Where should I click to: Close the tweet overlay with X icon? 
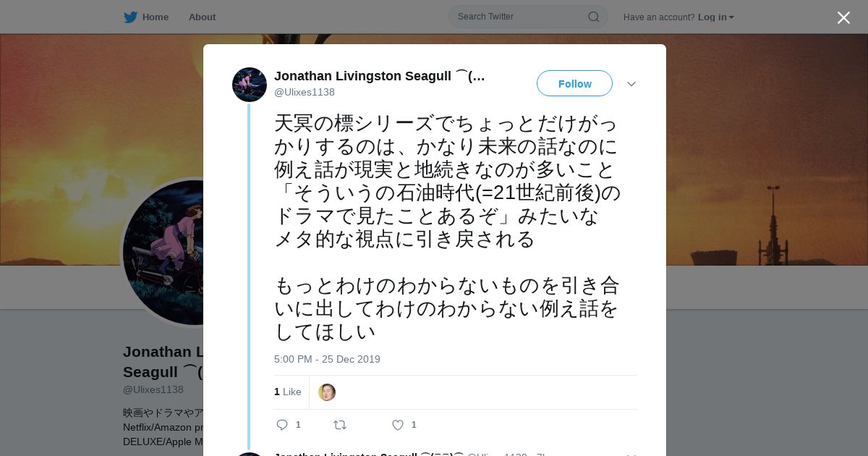[x=843, y=17]
